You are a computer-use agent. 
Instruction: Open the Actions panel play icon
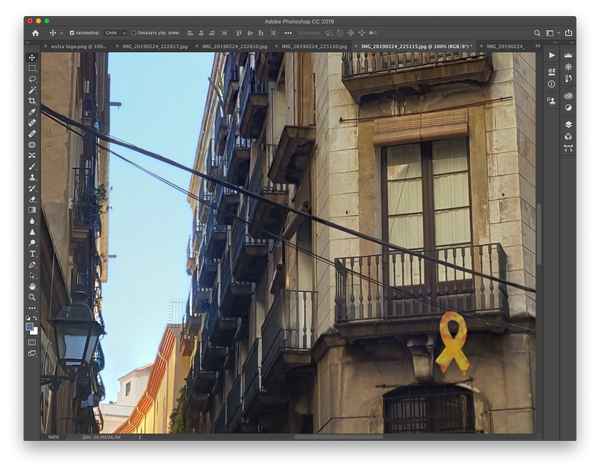click(x=552, y=56)
